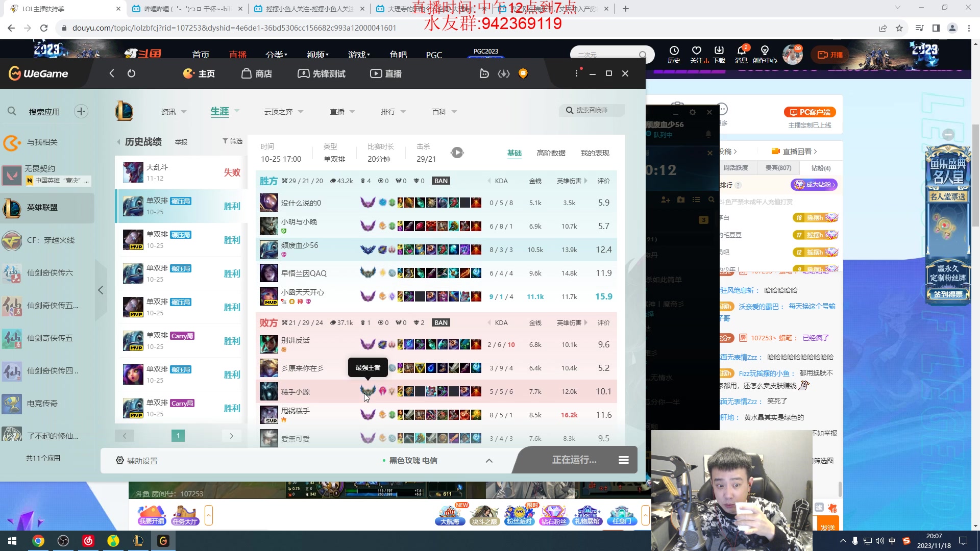Click the add application plus icon
980x551 pixels.
(x=81, y=111)
